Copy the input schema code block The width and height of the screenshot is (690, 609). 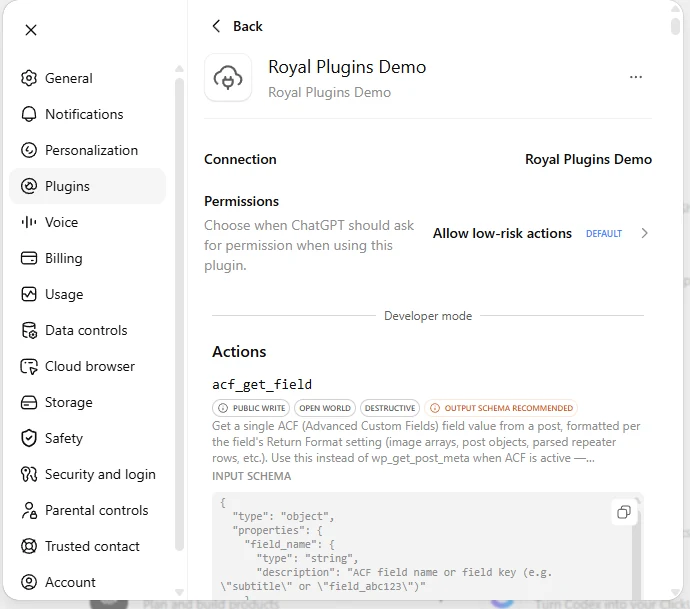click(x=624, y=512)
